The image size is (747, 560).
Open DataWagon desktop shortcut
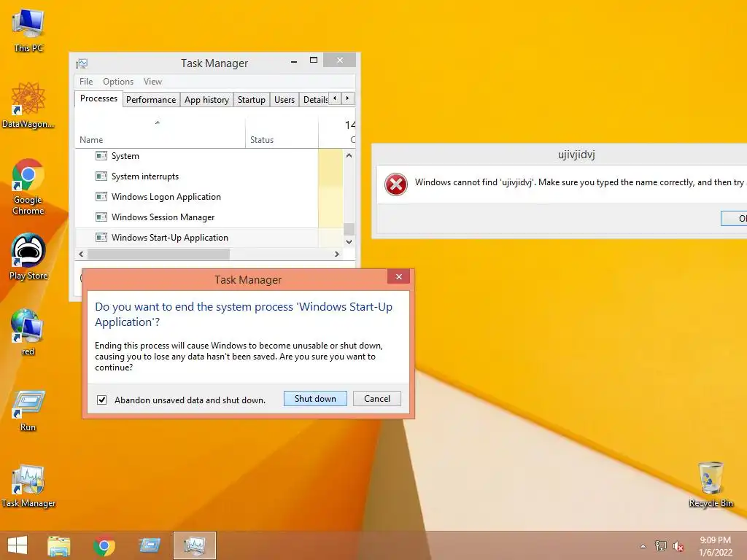pyautogui.click(x=28, y=105)
